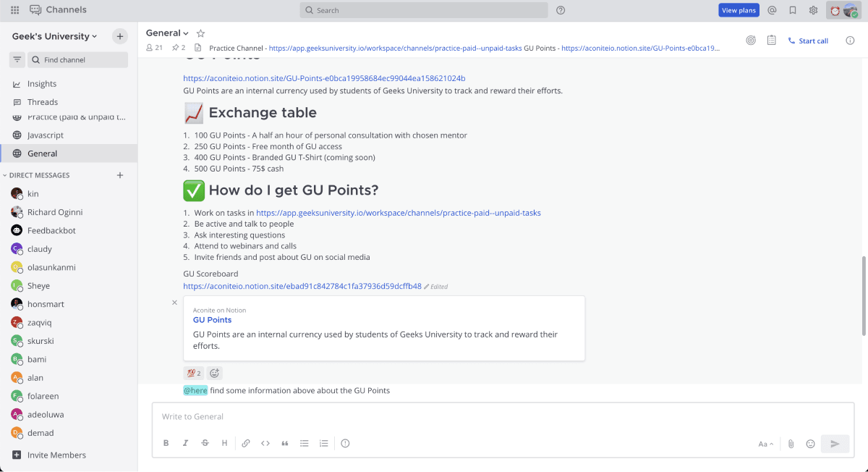Viewport: 868px width, 472px height.
Task: Click the View plans button
Action: click(739, 10)
